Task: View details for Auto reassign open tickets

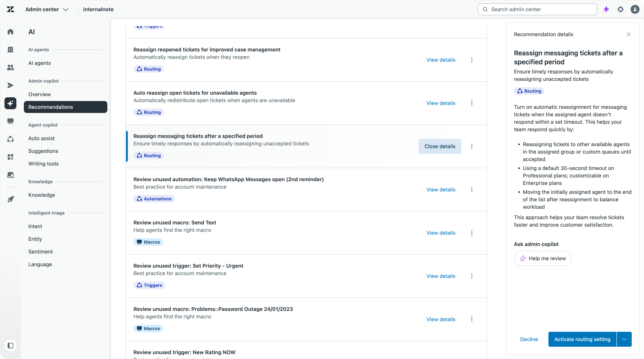Action: (x=441, y=103)
